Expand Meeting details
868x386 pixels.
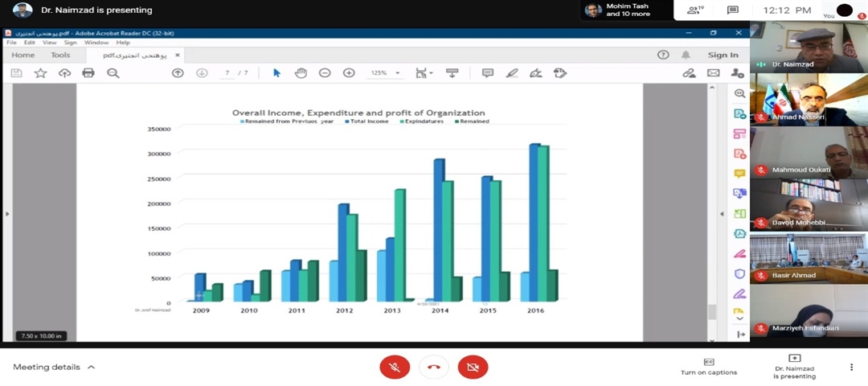pyautogui.click(x=54, y=368)
